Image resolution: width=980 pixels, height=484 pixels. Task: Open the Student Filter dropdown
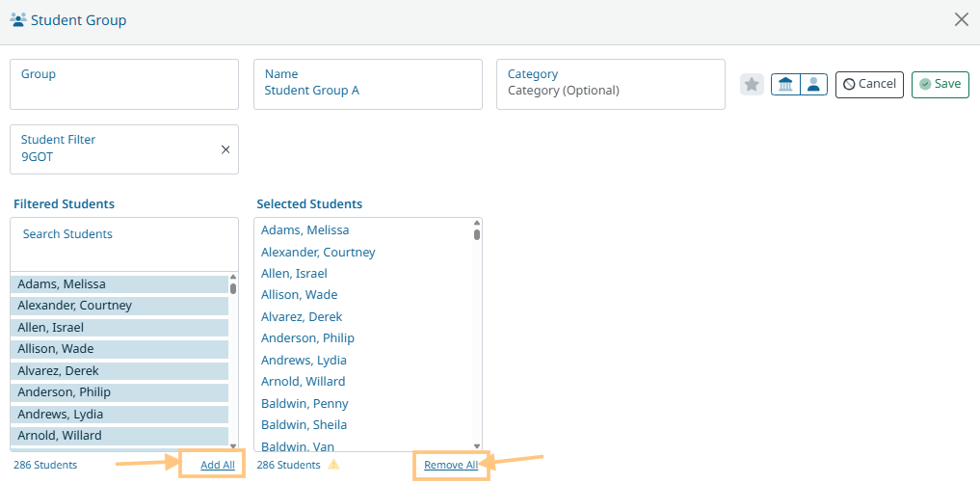coord(116,148)
